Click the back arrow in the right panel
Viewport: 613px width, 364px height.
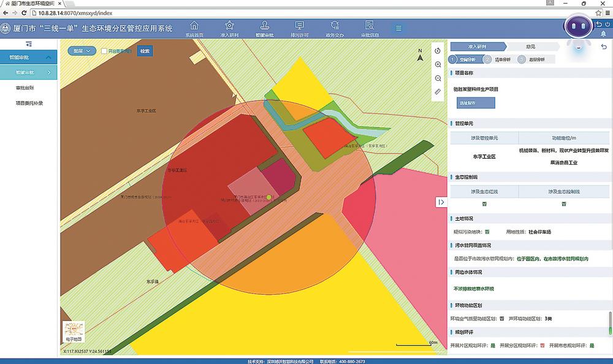point(604,47)
